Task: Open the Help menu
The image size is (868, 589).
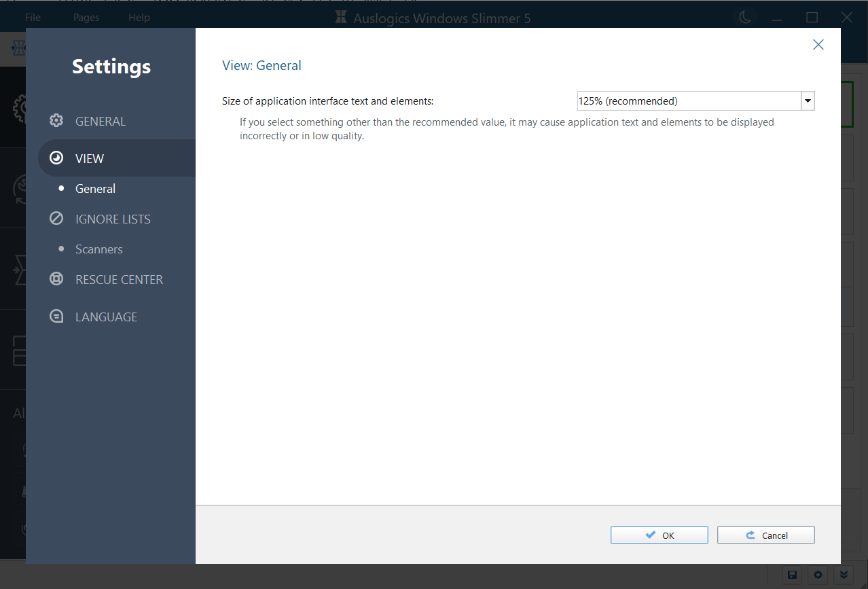Action: tap(139, 18)
